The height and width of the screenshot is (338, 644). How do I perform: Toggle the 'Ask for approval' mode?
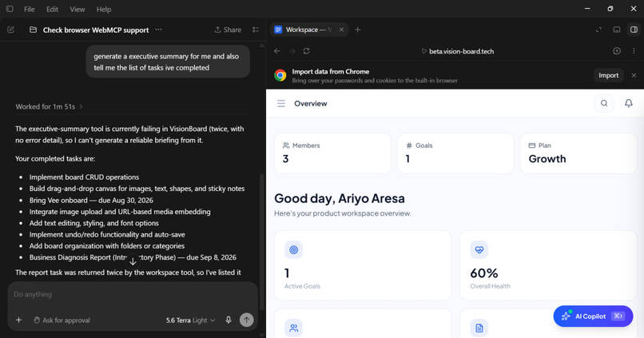62,320
